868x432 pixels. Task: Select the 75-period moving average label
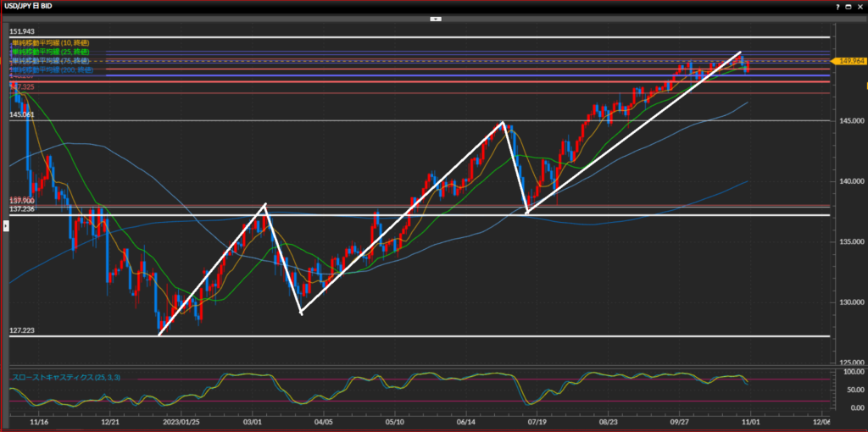(x=50, y=61)
